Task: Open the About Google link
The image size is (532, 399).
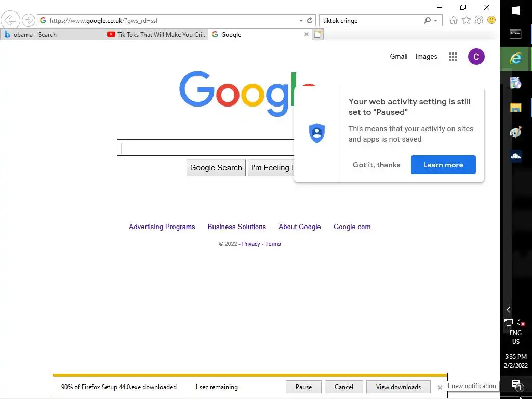Action: (300, 227)
